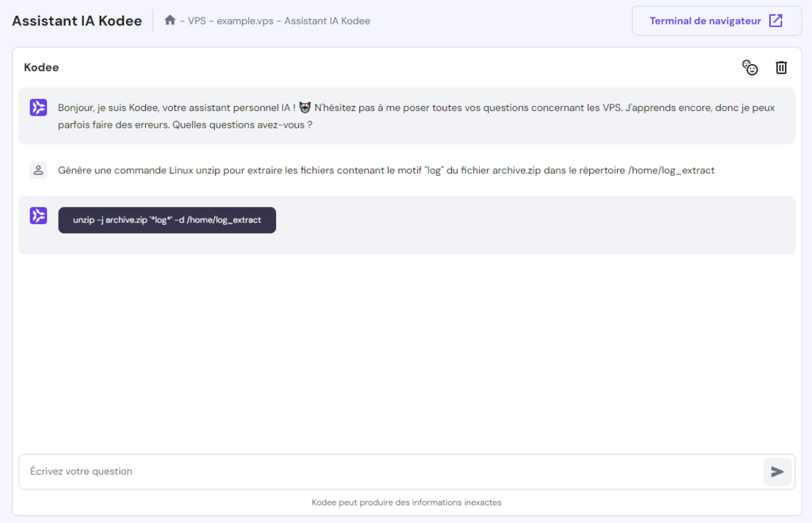This screenshot has width=812, height=523.
Task: Focus the "Écrivez votre question" input field
Action: [389, 471]
